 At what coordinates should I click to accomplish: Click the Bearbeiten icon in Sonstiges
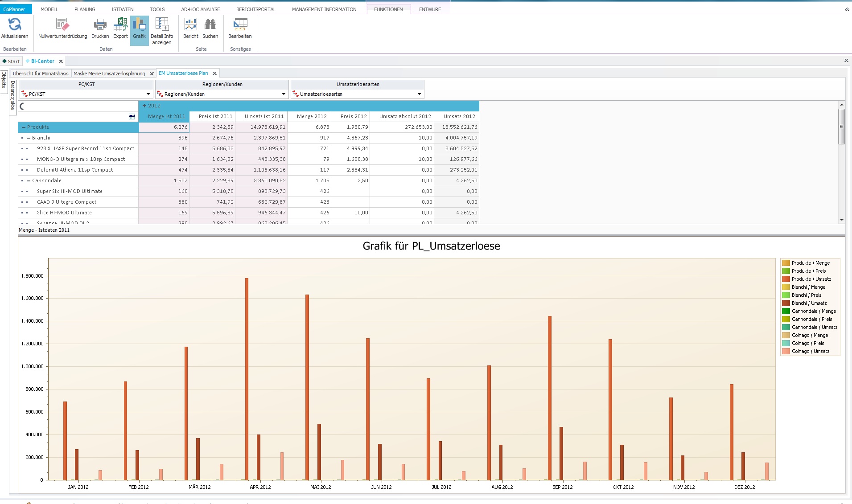pos(240,25)
